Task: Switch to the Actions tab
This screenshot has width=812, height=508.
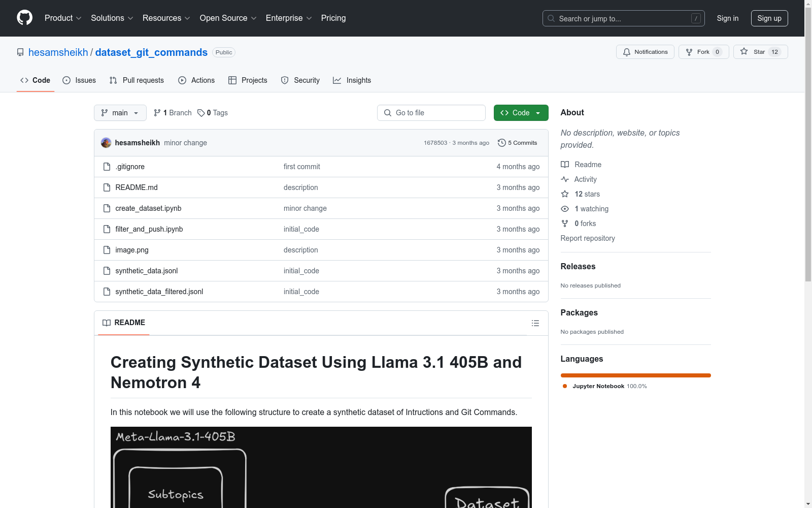Action: (196, 80)
